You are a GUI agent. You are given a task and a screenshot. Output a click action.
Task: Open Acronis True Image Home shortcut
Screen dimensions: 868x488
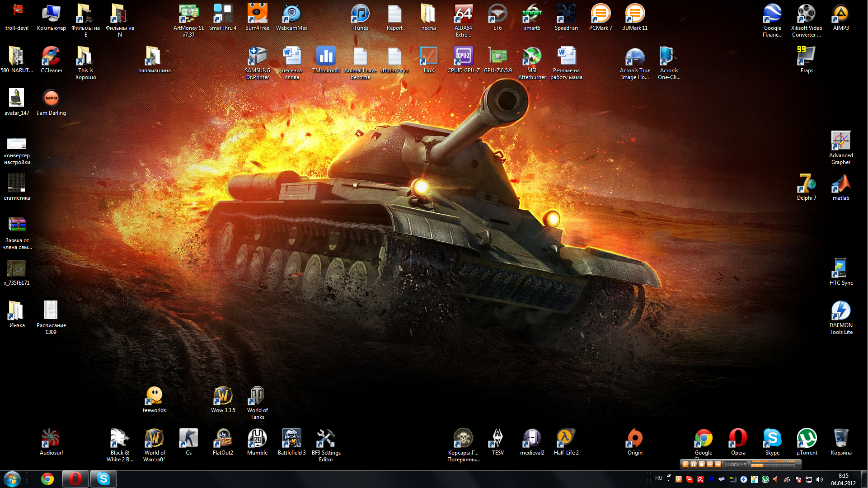(635, 63)
